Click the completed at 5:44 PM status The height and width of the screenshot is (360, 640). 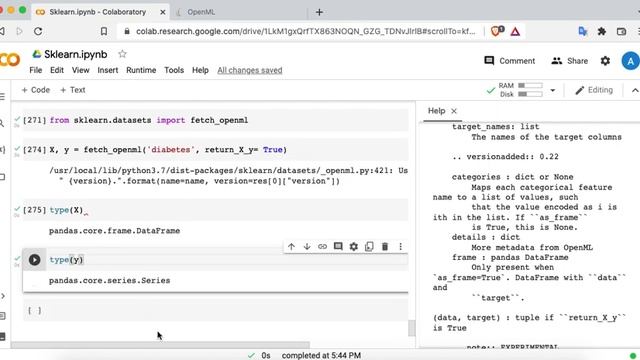coord(321,356)
